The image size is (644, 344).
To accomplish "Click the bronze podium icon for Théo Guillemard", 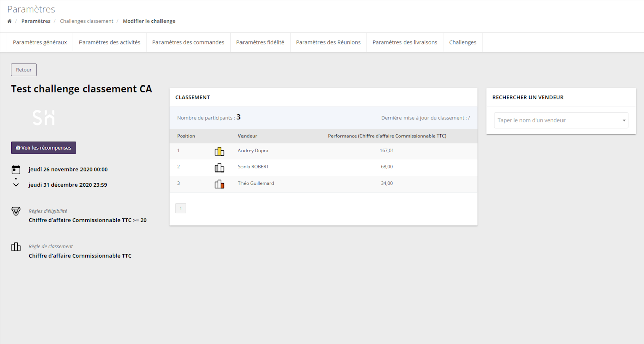I will (x=219, y=184).
